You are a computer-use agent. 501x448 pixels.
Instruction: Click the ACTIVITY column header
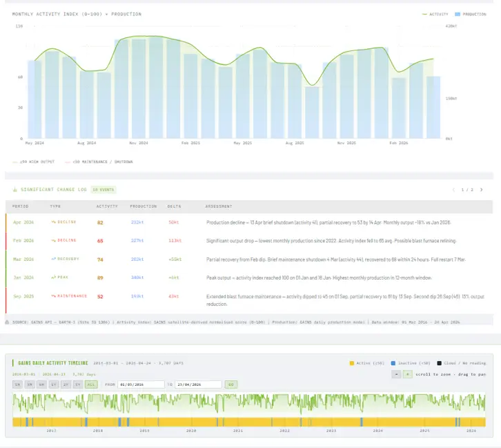[x=107, y=206]
